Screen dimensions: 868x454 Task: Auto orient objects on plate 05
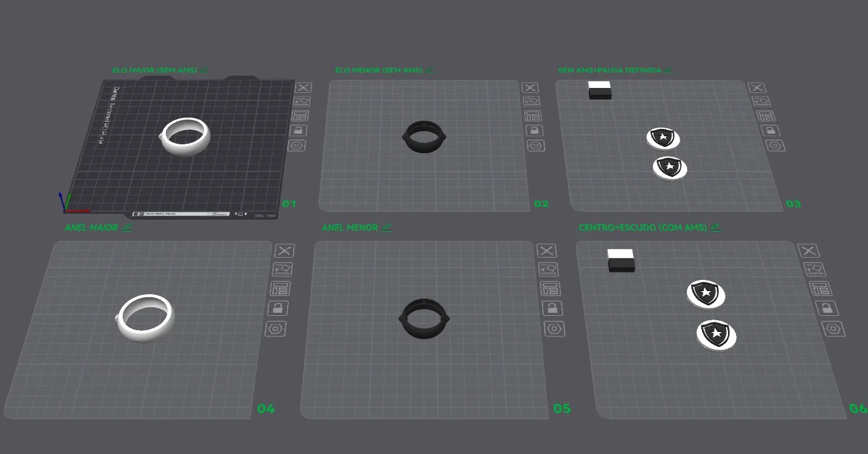[548, 269]
